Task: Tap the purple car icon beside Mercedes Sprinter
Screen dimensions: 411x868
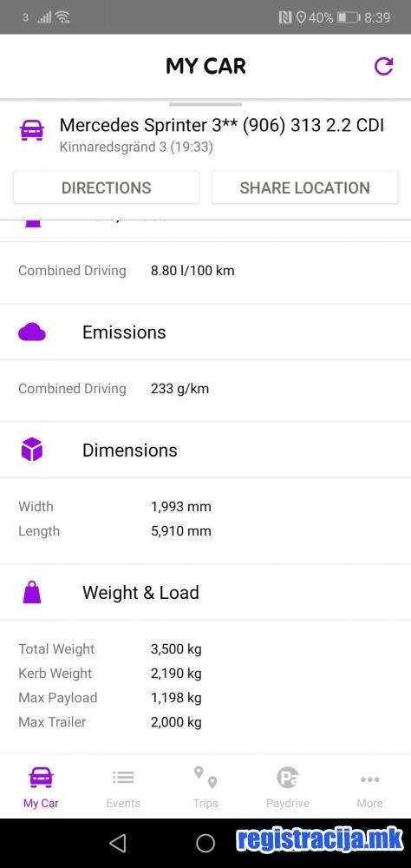Action: pyautogui.click(x=32, y=130)
